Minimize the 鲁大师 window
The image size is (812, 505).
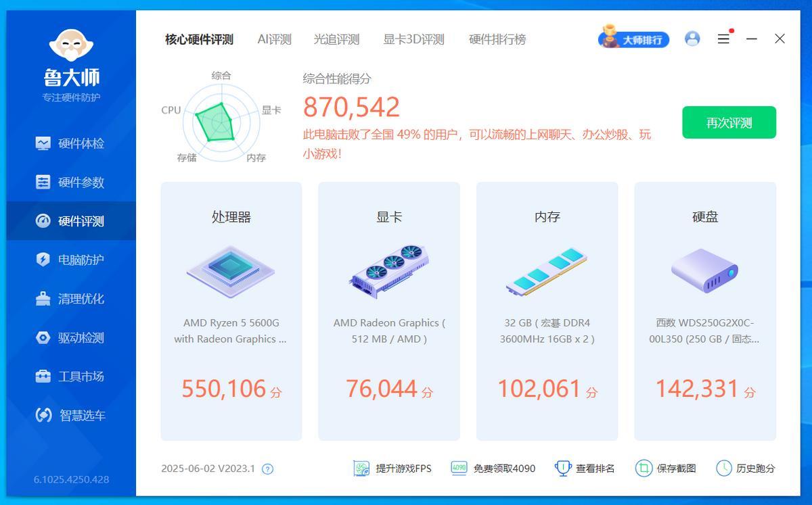[751, 39]
